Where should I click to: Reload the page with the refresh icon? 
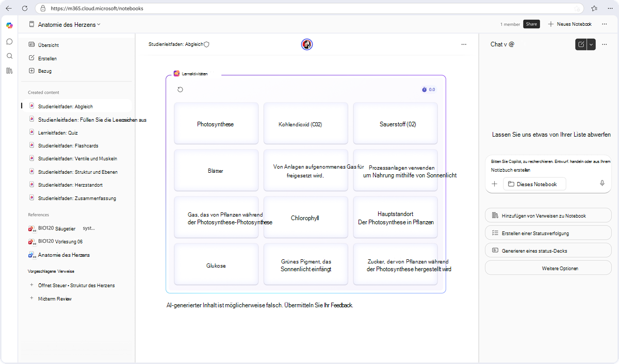click(x=25, y=8)
